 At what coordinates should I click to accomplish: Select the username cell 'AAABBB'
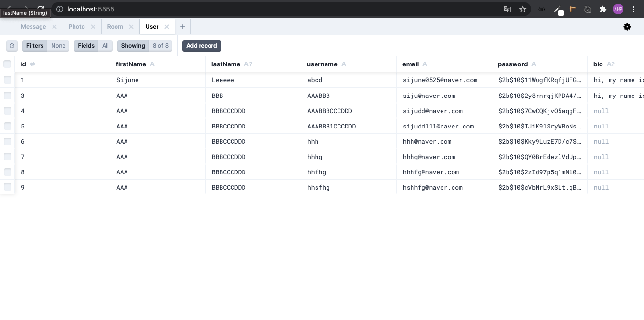349,96
